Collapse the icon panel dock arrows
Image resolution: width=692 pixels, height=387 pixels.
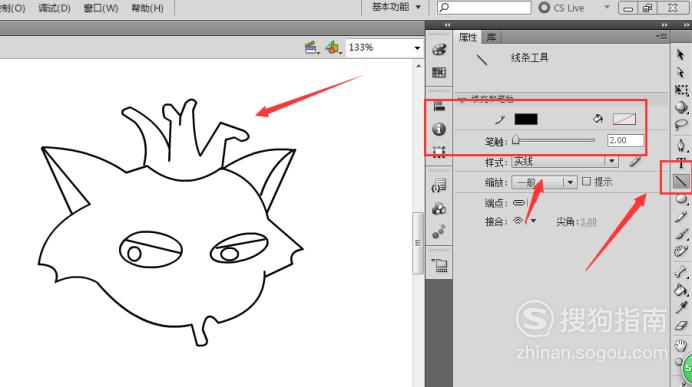coord(447,25)
